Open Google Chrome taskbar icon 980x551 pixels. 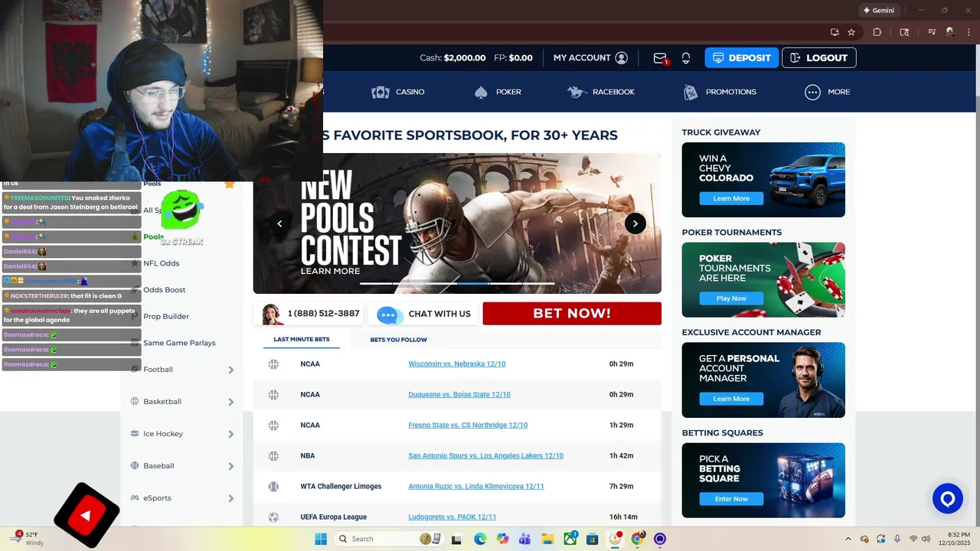tap(637, 539)
